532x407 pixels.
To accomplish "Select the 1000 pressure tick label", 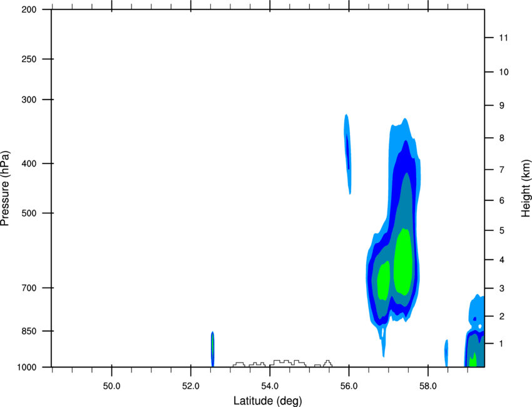I will click(x=26, y=368).
